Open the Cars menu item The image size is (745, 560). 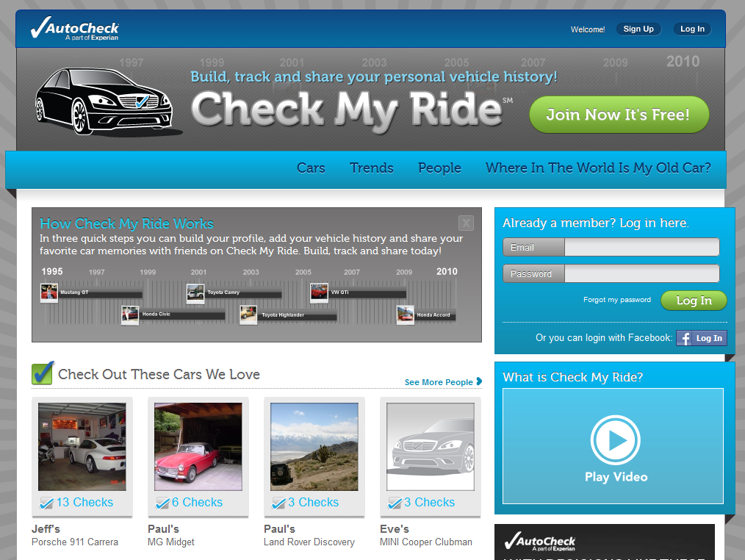pyautogui.click(x=311, y=168)
